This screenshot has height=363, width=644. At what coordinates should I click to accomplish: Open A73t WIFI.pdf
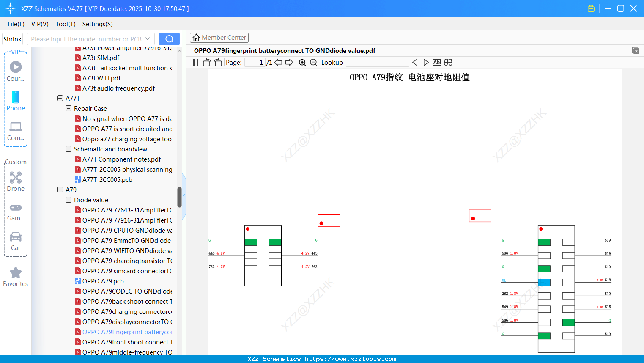point(101,78)
